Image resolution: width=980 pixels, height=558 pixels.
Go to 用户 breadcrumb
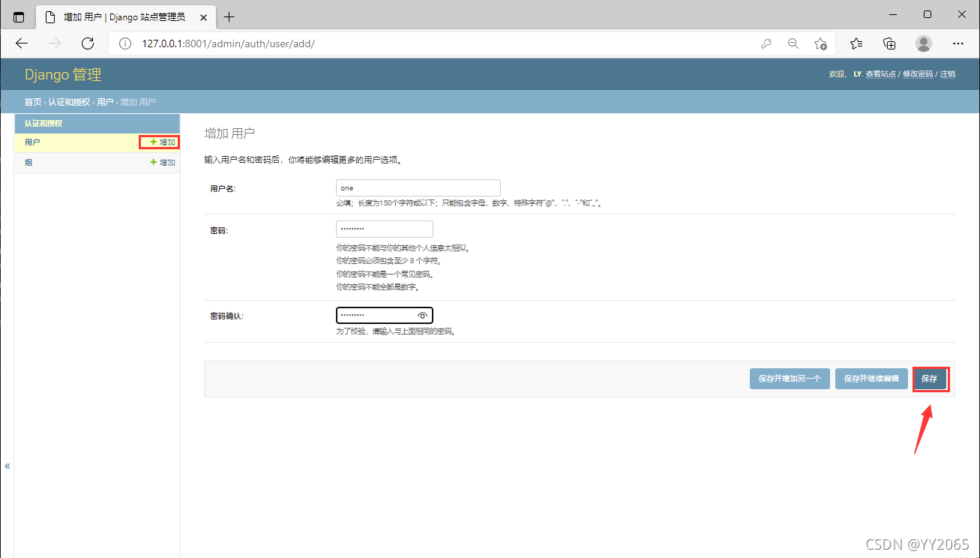pyautogui.click(x=105, y=102)
